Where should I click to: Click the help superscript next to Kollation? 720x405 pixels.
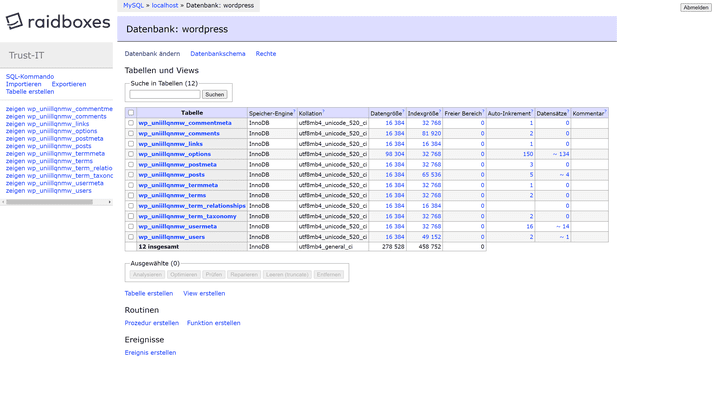(323, 111)
